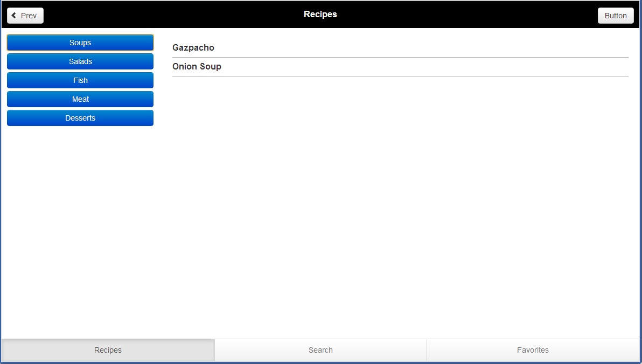Select the Desserts category
Screen dimensions: 642x364
pos(80,118)
